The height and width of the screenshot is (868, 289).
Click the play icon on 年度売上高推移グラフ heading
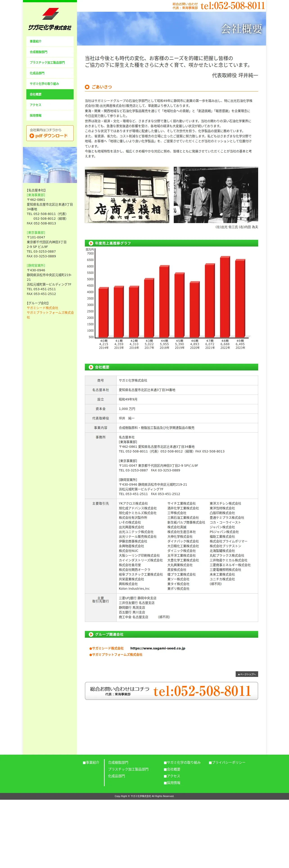click(x=91, y=243)
